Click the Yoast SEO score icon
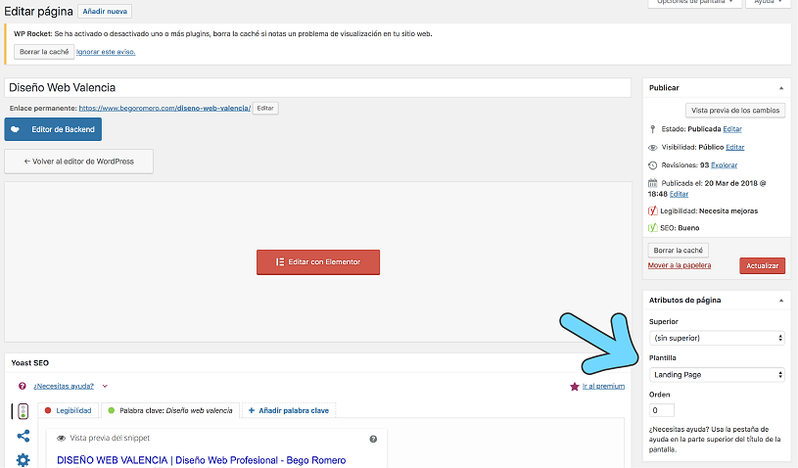Image resolution: width=798 pixels, height=468 pixels. click(652, 228)
